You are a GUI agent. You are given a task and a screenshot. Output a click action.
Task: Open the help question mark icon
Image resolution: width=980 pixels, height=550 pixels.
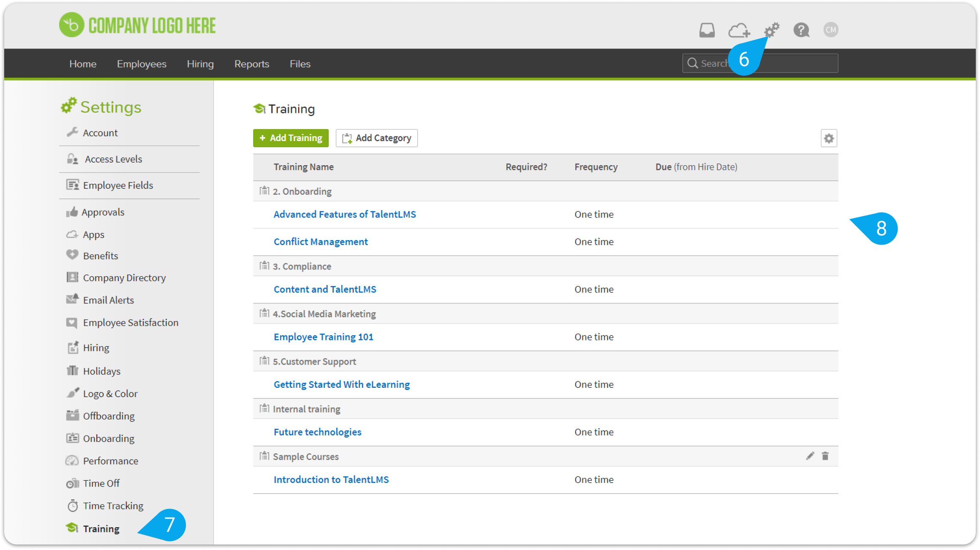tap(801, 30)
